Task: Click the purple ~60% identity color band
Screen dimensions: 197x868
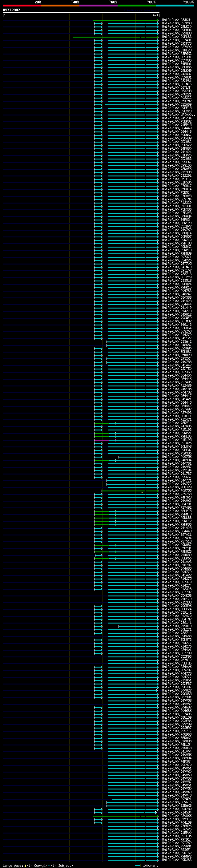Action: click(x=99, y=6)
